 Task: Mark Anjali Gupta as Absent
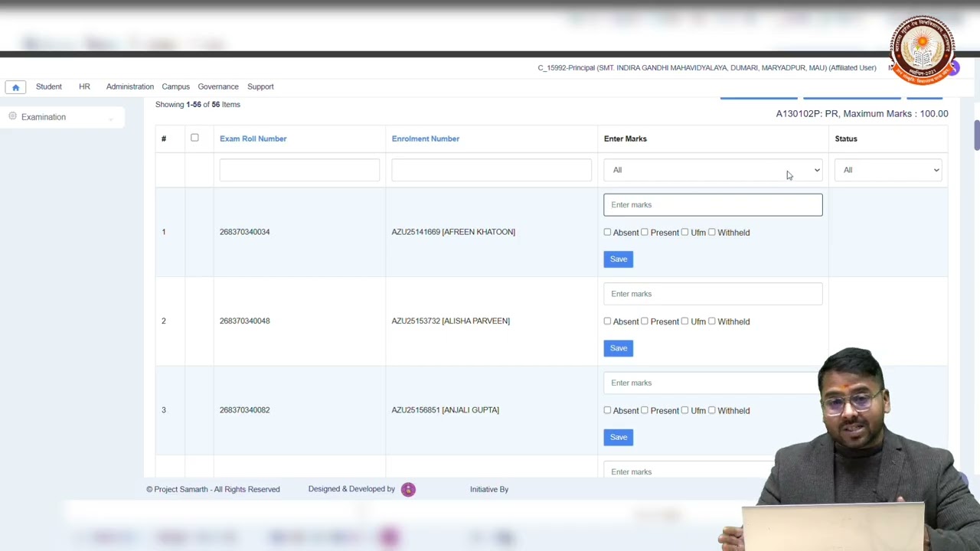[608, 410]
